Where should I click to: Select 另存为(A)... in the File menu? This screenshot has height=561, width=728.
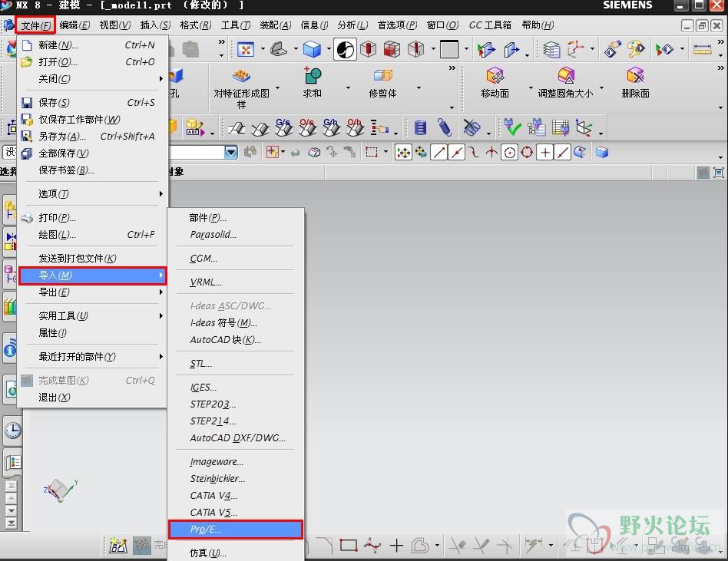point(92,137)
